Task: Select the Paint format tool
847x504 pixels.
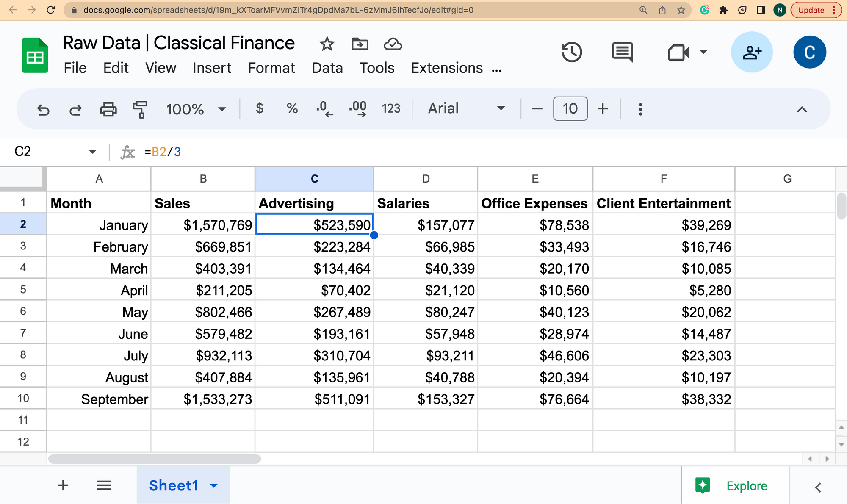Action: click(x=140, y=109)
